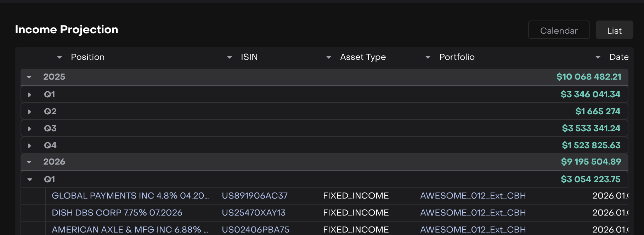Expand the 2025 Q4 row

[x=30, y=146]
